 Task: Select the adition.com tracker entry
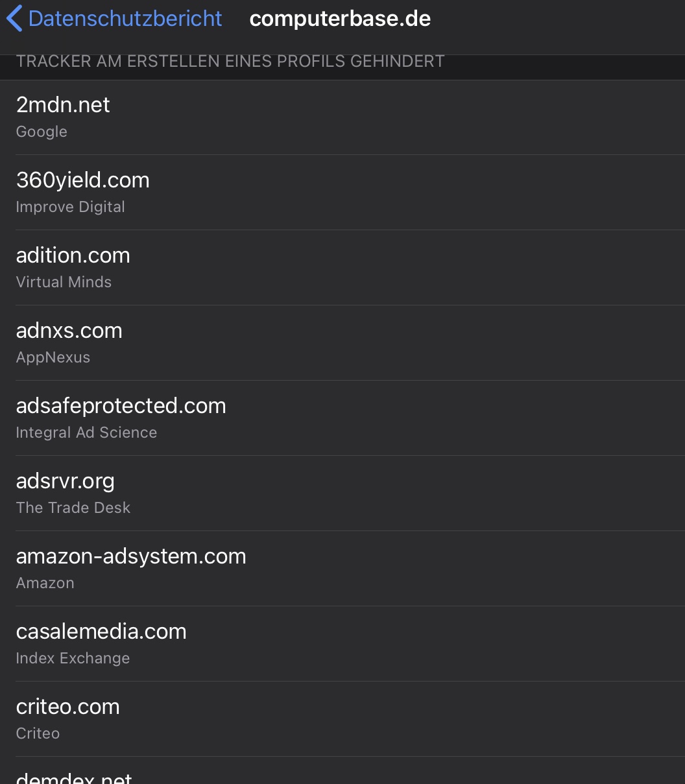point(342,268)
